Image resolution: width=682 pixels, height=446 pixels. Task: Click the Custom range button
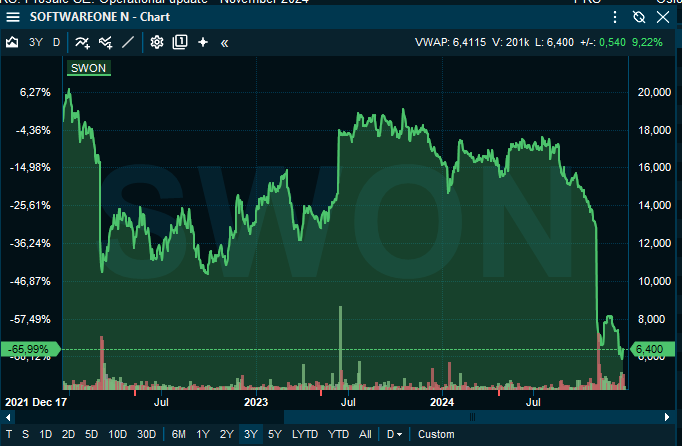click(x=435, y=434)
